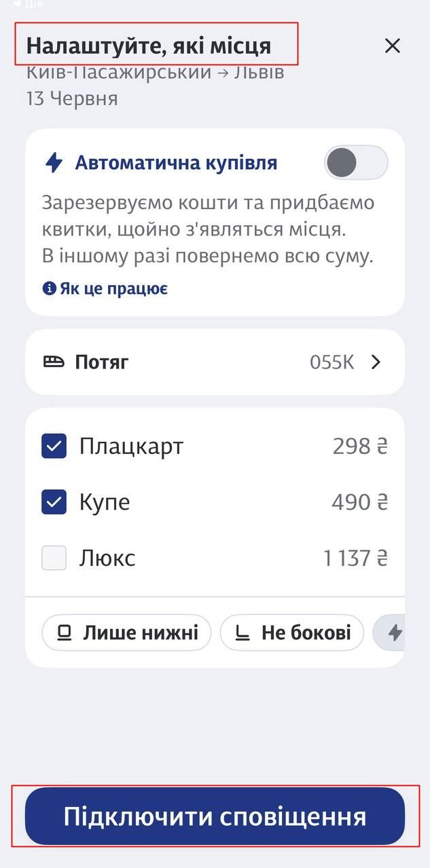This screenshot has height=868, width=430.
Task: Expand the 055K train details chevron
Action: [x=376, y=362]
